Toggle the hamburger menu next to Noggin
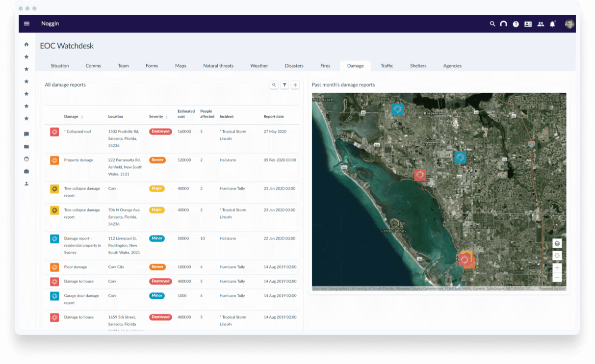The height and width of the screenshot is (364, 595). coord(26,24)
